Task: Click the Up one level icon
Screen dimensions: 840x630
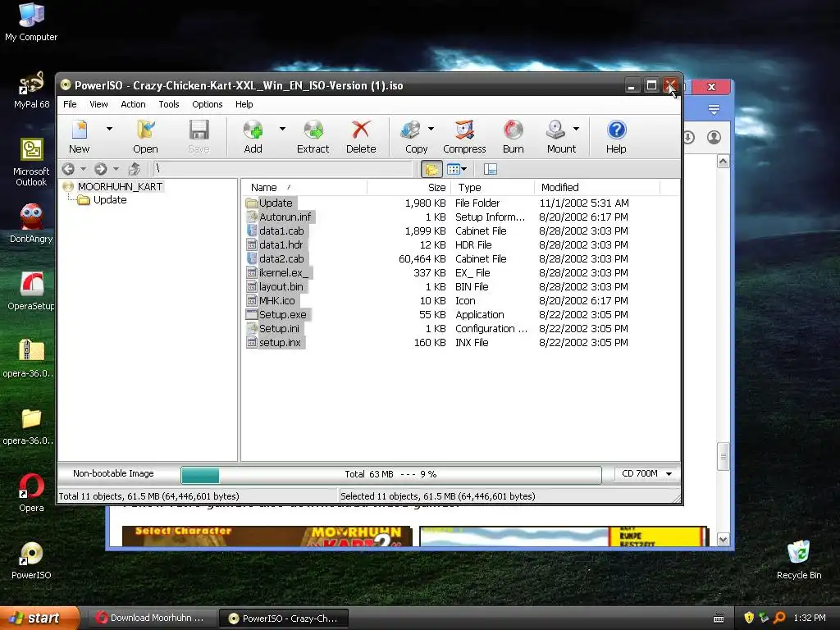Action: point(135,169)
